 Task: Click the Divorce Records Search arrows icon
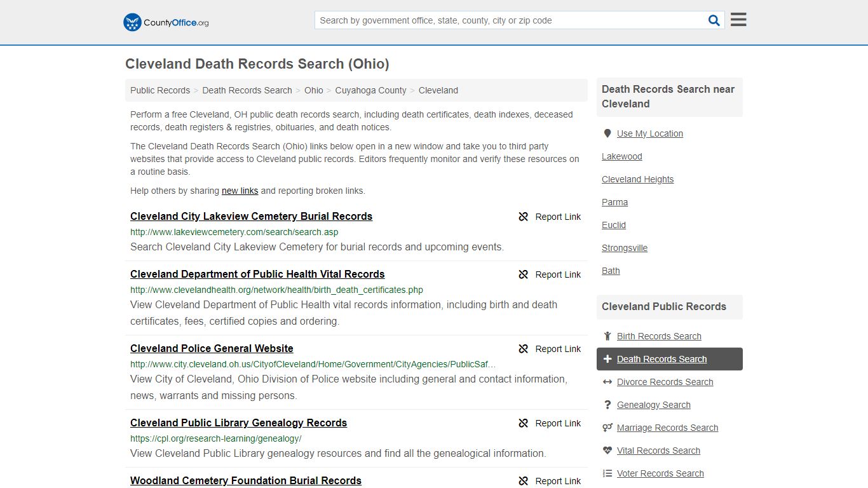[x=607, y=382]
